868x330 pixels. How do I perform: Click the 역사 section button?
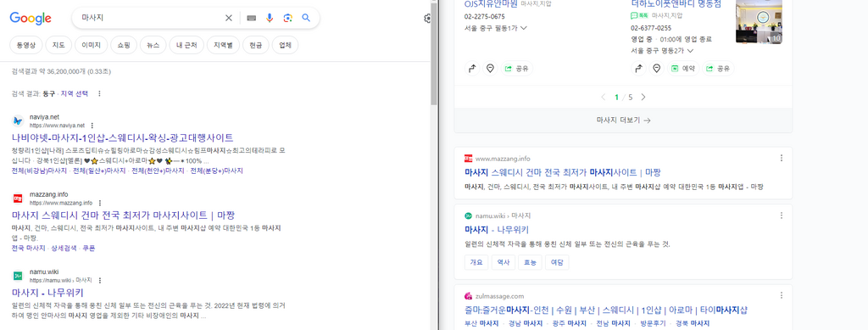504,262
